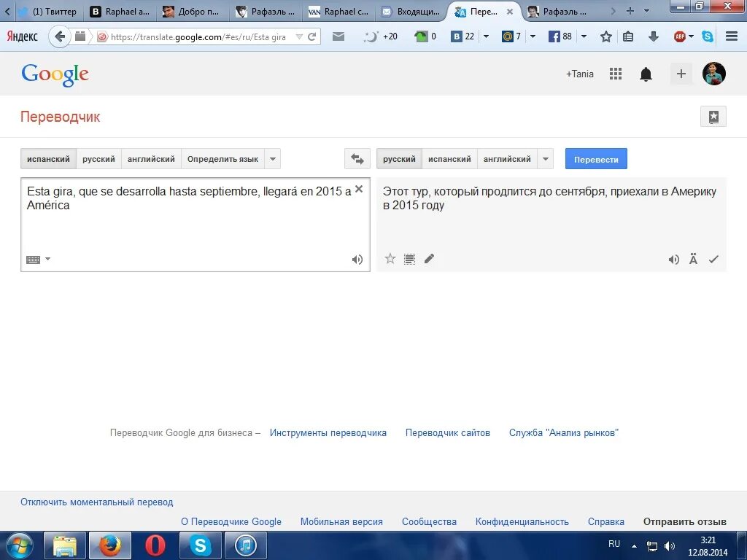This screenshot has height=560, width=747.
Task: Open a new browser tab
Action: [630, 10]
